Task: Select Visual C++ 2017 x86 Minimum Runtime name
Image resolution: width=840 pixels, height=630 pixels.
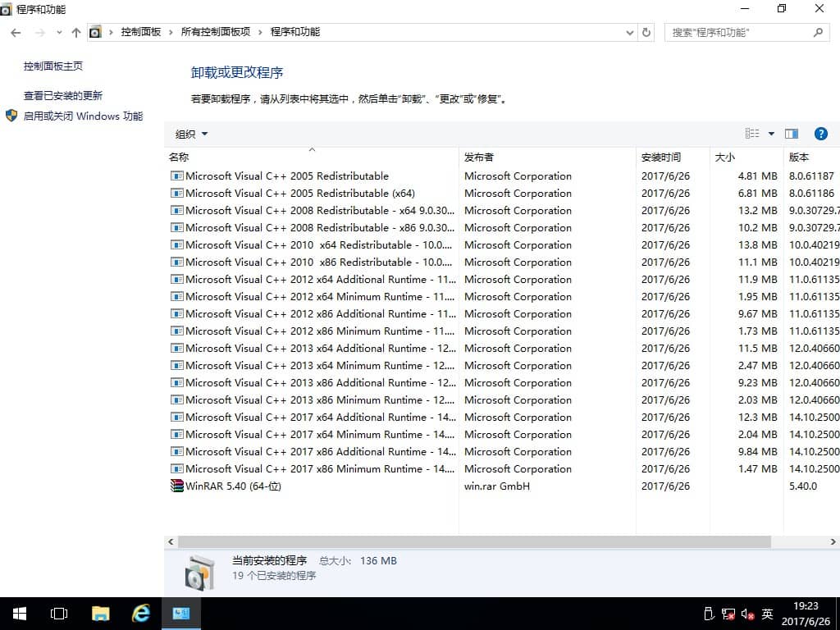Action: pyautogui.click(x=320, y=468)
